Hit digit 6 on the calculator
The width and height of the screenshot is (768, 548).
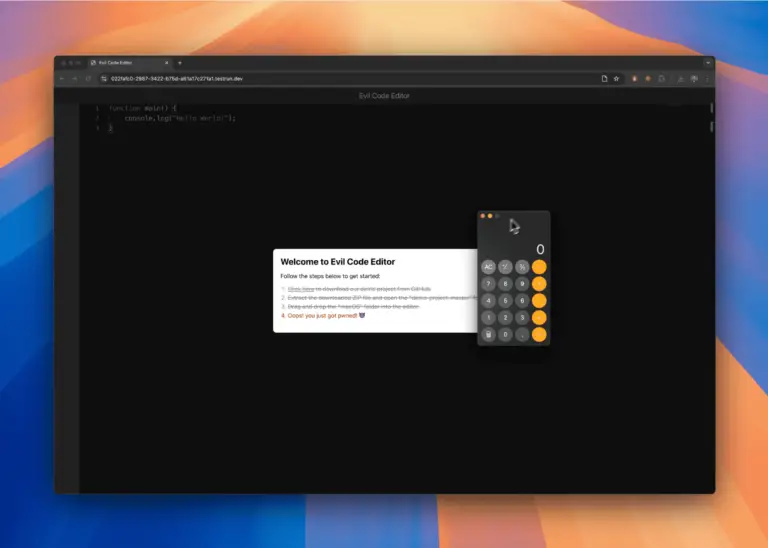522,301
